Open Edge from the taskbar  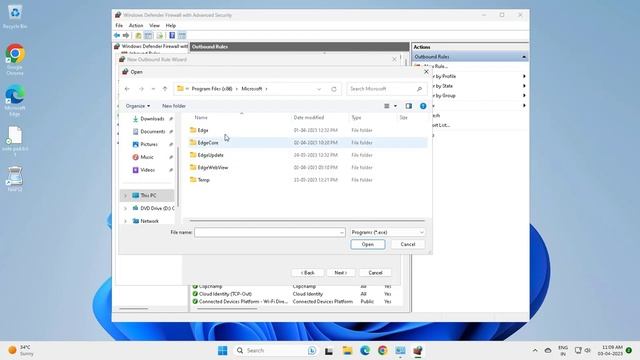[365, 351]
